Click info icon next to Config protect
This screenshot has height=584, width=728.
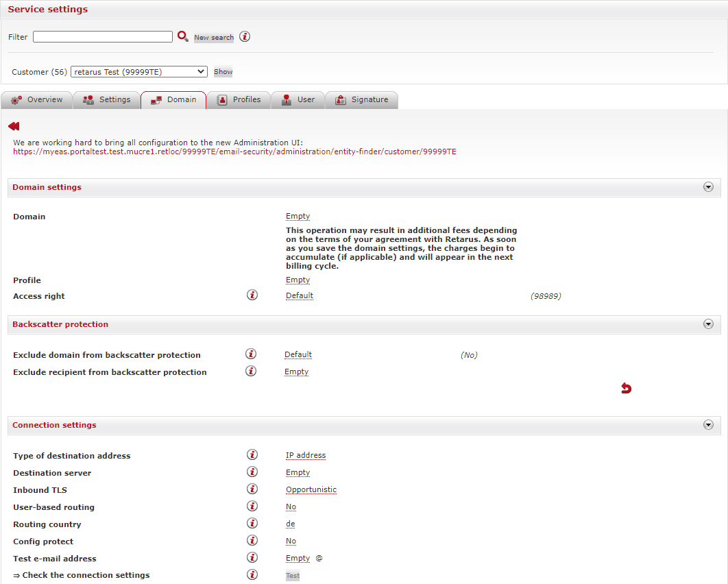[x=252, y=541]
